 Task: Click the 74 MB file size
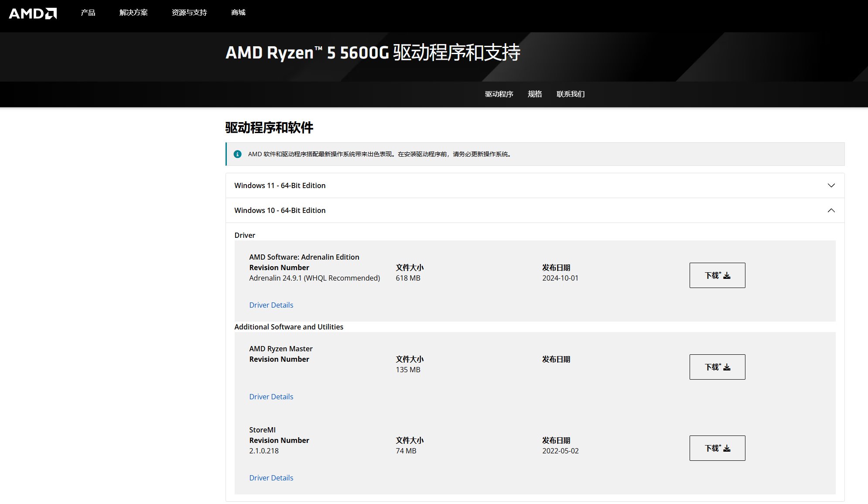click(x=406, y=451)
